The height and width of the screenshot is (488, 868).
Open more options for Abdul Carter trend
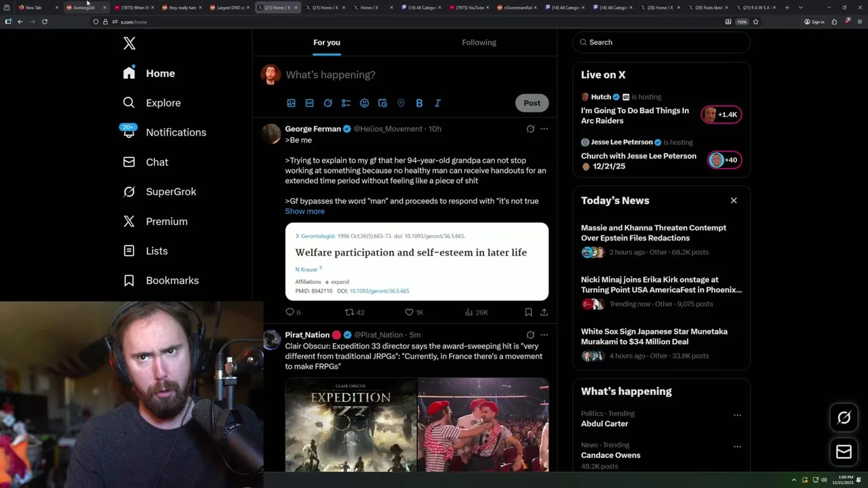737,415
